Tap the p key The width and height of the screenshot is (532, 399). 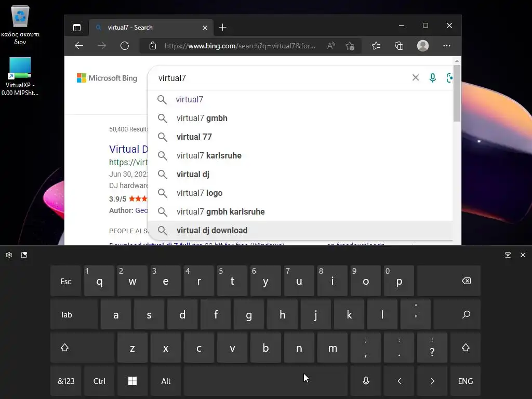pos(399,281)
